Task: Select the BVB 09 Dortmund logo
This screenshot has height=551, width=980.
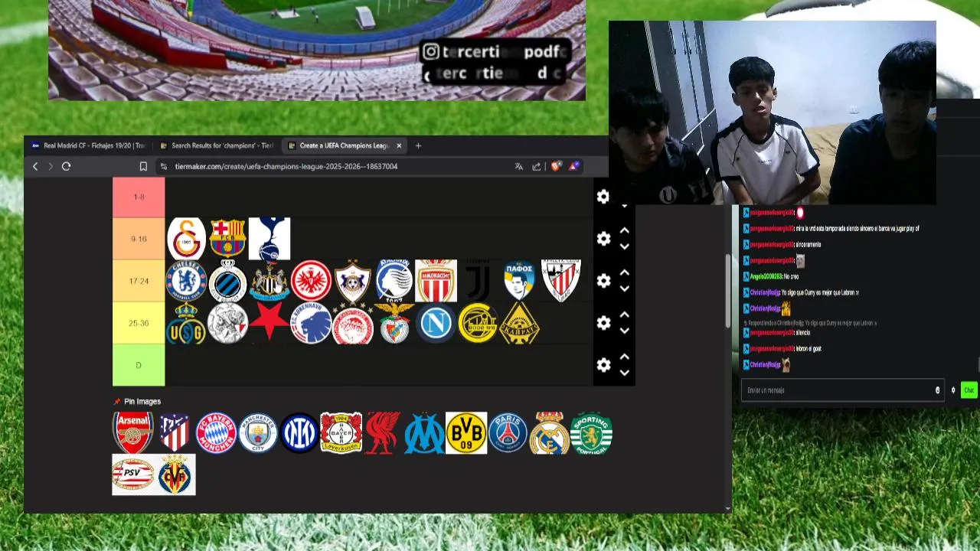Action: [466, 432]
